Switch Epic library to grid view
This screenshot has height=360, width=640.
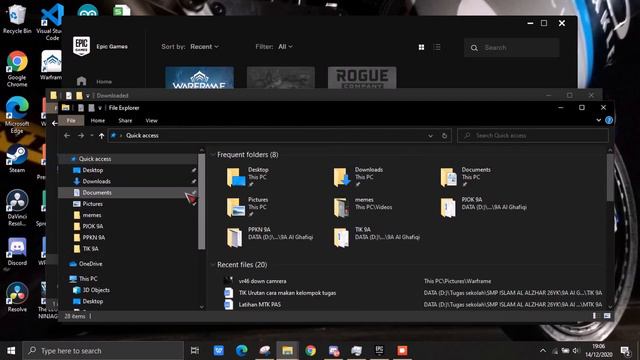421,47
